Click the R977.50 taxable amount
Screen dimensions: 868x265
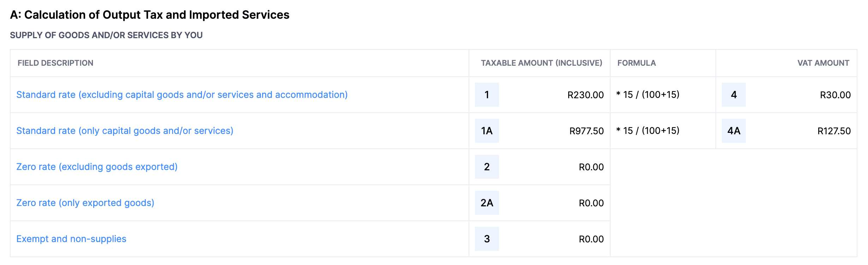tap(586, 131)
